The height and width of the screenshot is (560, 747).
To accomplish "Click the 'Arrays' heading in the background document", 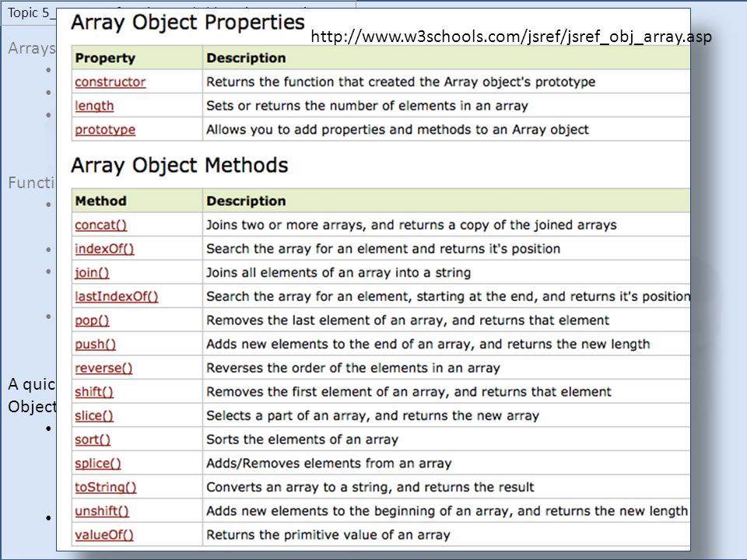I will (x=31, y=48).
